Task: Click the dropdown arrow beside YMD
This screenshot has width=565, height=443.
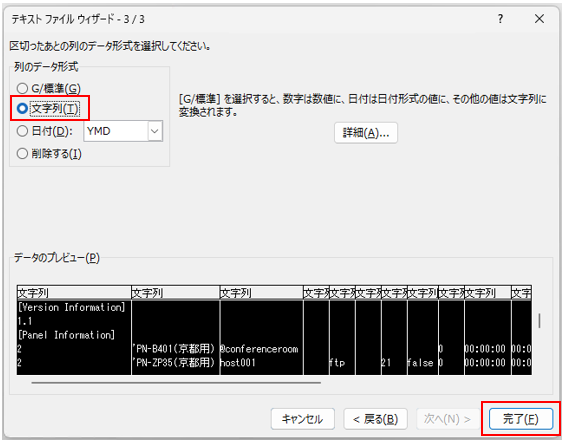Action: coord(155,131)
